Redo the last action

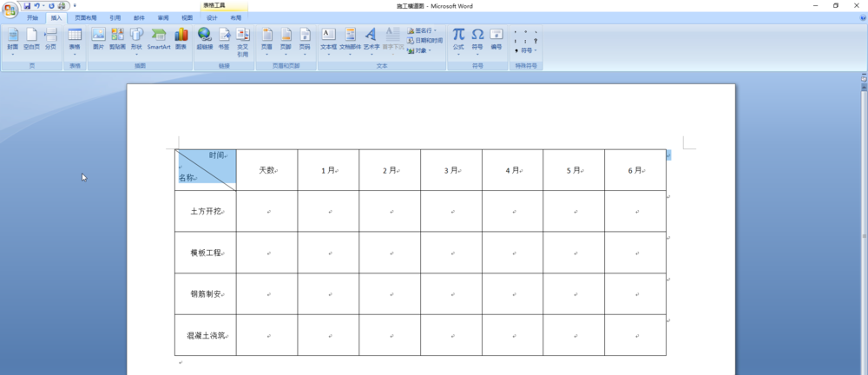point(51,5)
